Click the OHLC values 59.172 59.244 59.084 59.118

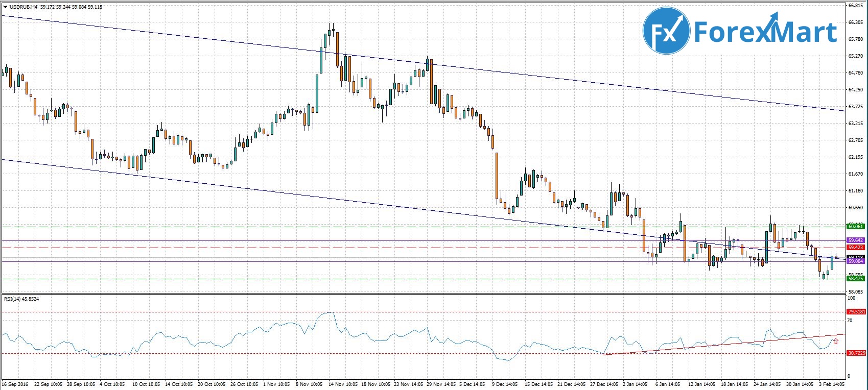point(71,7)
